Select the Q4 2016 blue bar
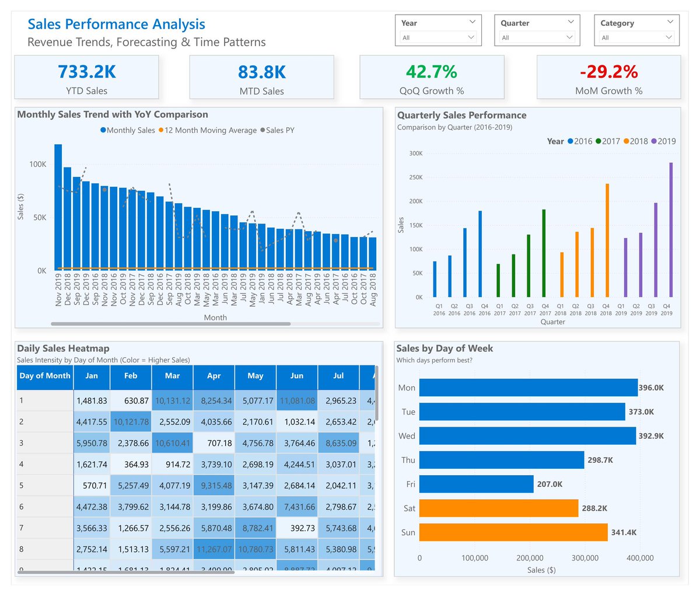 (480, 254)
